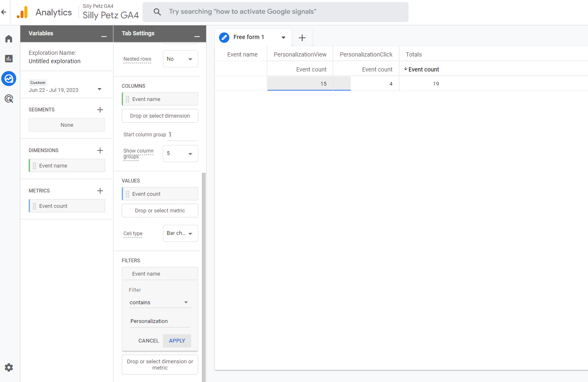Screen dimensions: 588x382
Task: Open the Show column groups dropdown
Action: tap(180, 153)
